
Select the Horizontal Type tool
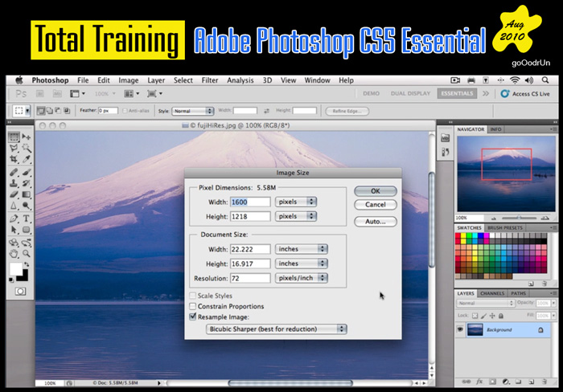click(x=27, y=218)
